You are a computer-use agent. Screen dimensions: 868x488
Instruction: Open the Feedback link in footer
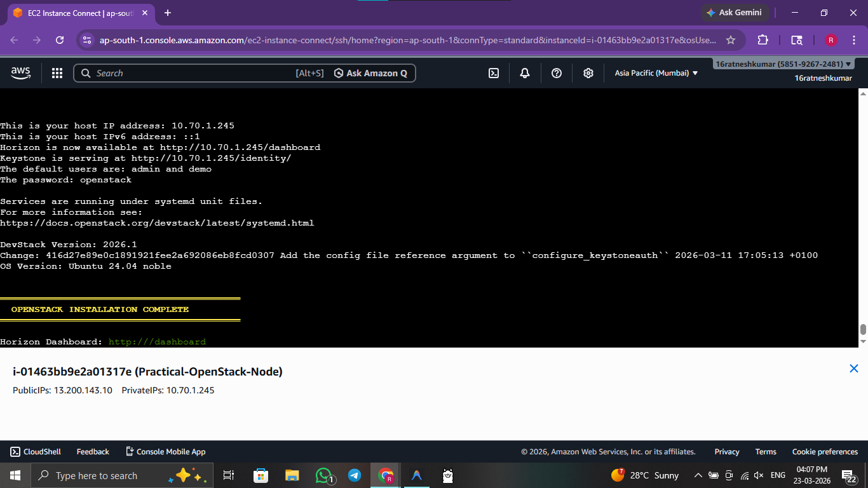(x=93, y=452)
